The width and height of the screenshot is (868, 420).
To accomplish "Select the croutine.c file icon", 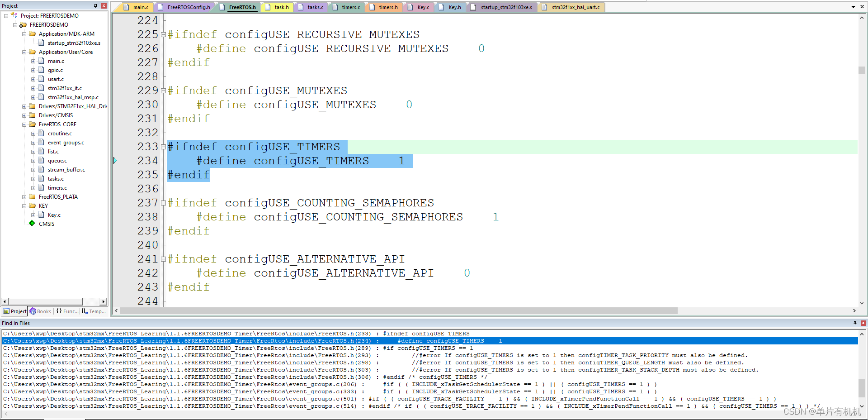I will (41, 133).
